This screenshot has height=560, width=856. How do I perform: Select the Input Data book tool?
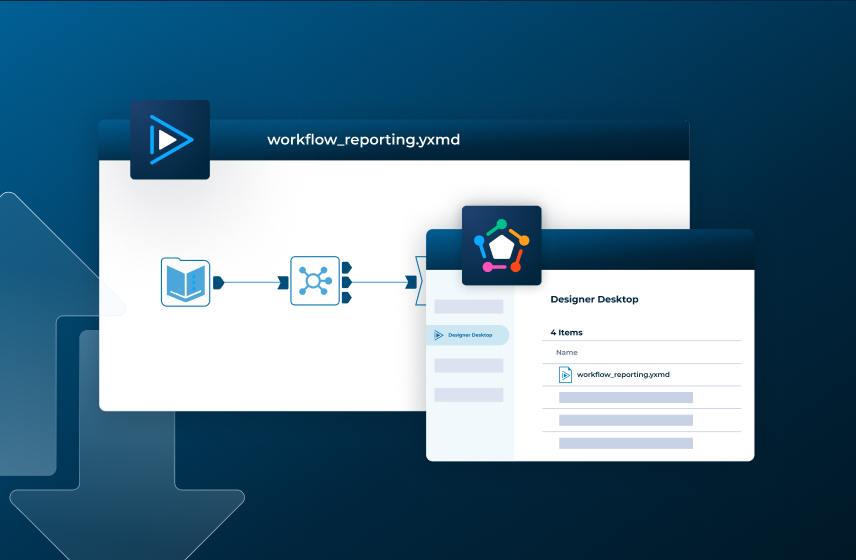[x=185, y=282]
